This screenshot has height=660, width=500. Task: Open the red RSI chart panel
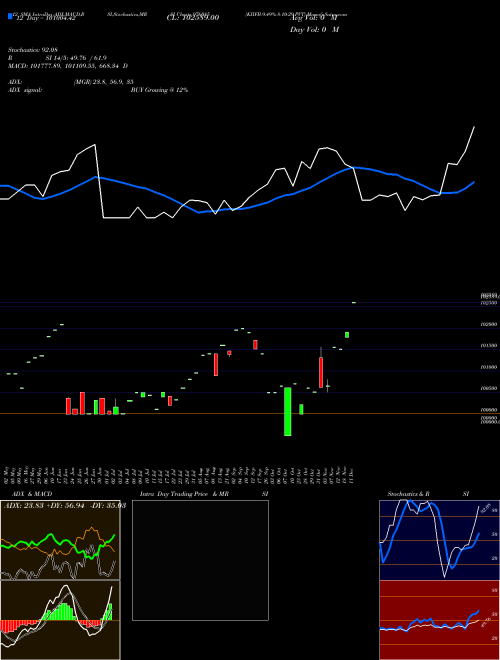[x=439, y=620]
